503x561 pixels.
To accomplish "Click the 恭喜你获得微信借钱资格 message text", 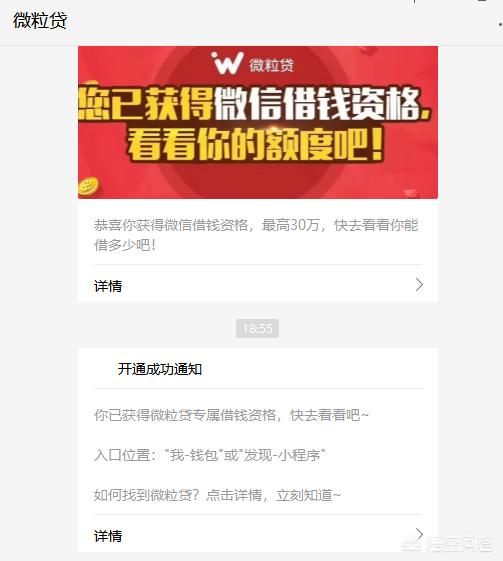I will pos(256,235).
